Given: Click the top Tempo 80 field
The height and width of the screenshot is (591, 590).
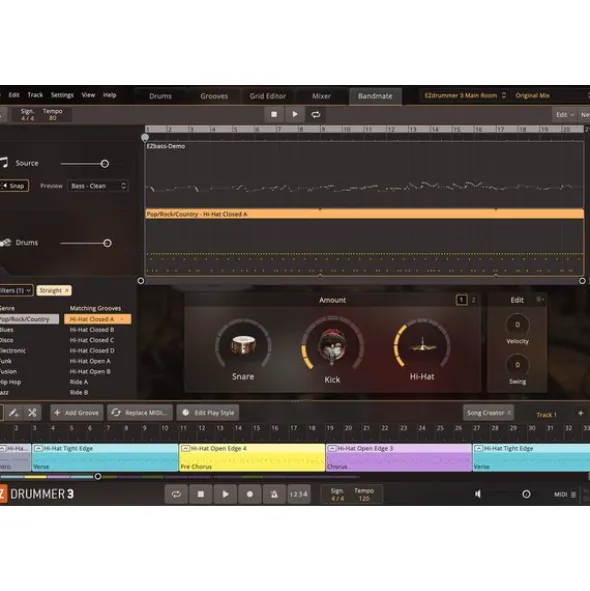Looking at the screenshot, I should 52,114.
